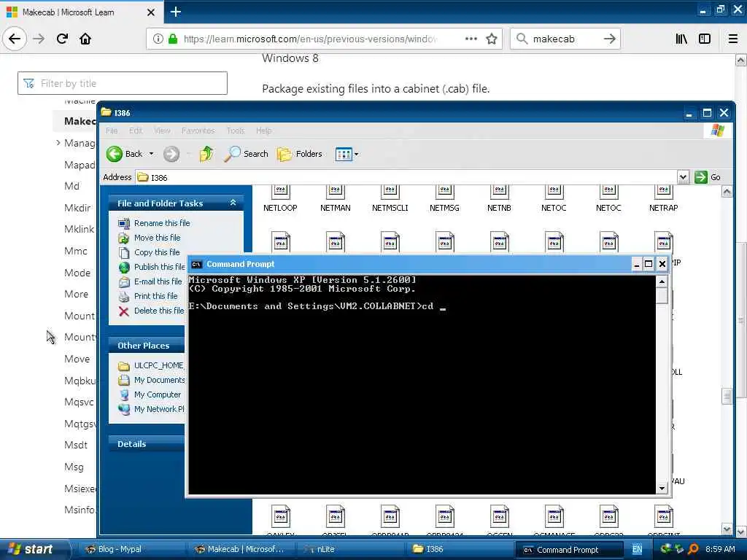Open a new browser tab
Screen dimensions: 747x560
[175, 12]
